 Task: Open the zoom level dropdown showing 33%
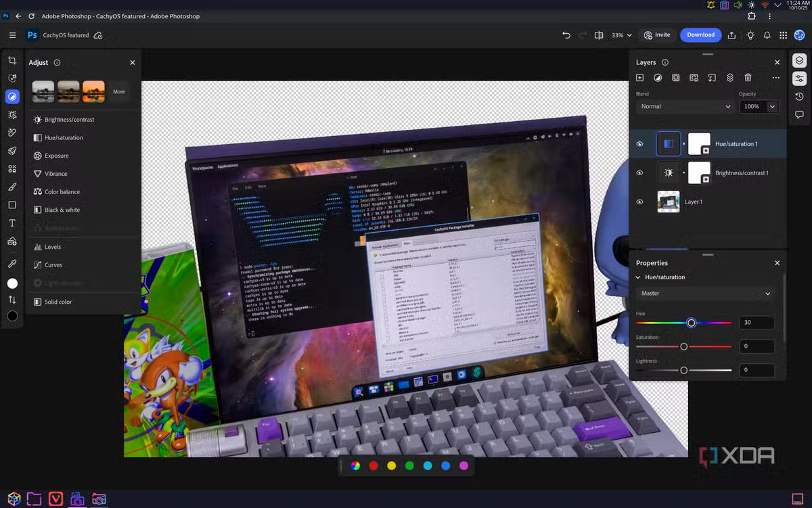[x=621, y=34]
